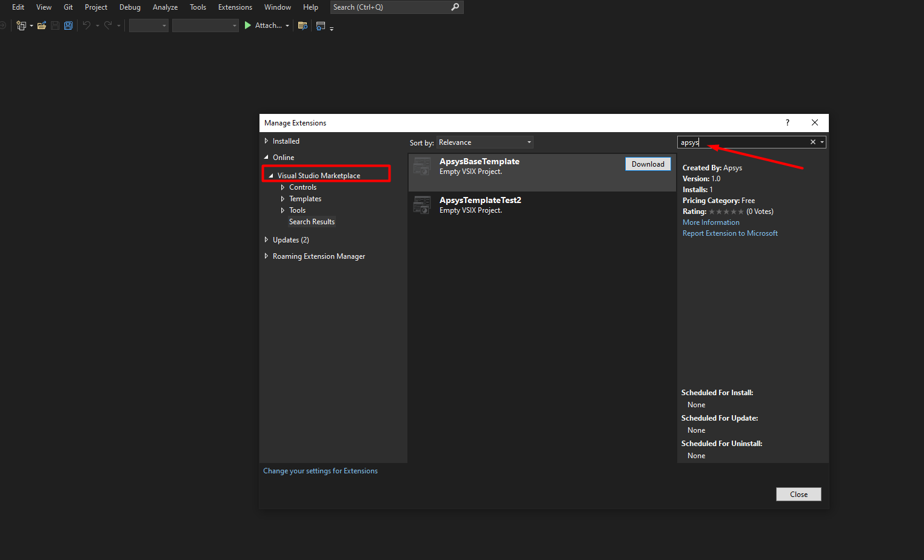The height and width of the screenshot is (560, 924).
Task: Click in the apsys search field
Action: point(746,142)
